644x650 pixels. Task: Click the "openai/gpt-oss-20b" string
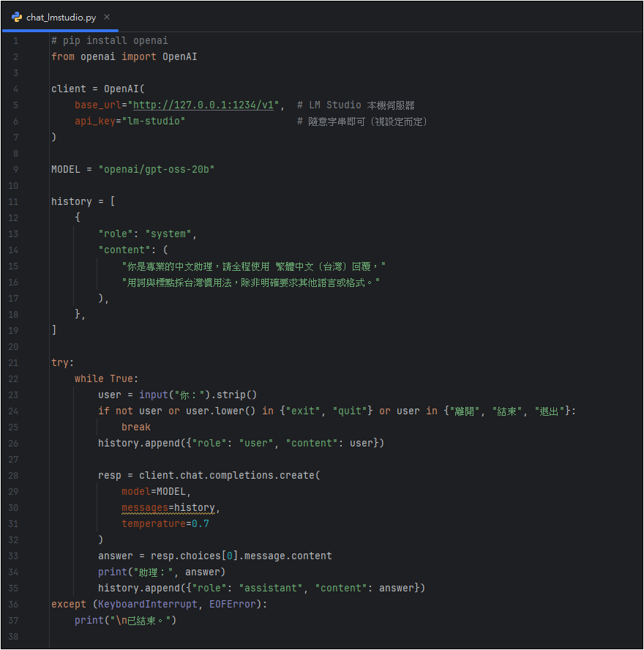[157, 169]
